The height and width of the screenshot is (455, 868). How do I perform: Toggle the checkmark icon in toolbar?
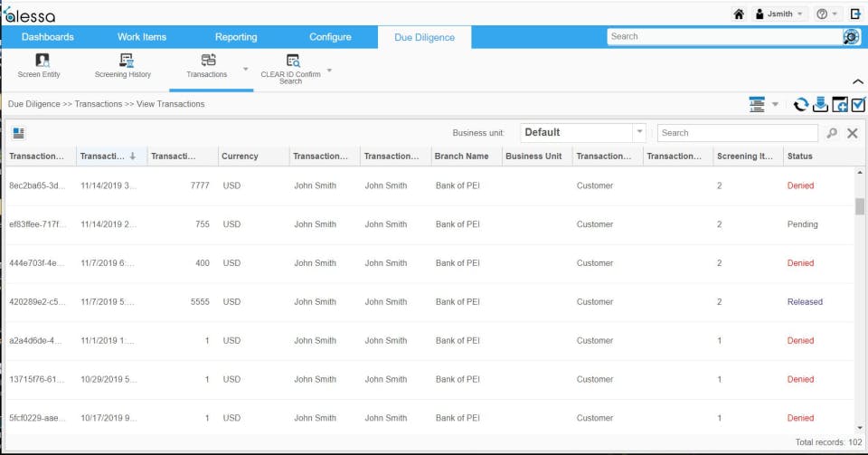pos(858,104)
